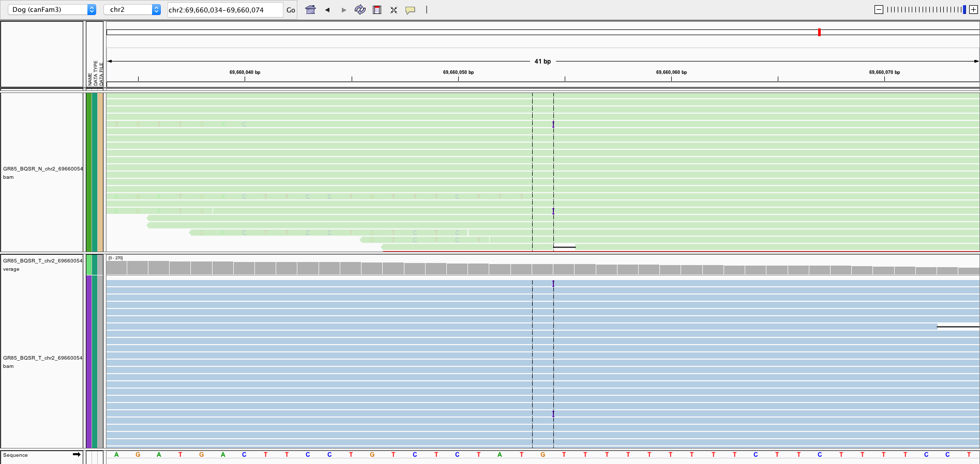Click the NAME attribute column header
980x464 pixels.
89,79
